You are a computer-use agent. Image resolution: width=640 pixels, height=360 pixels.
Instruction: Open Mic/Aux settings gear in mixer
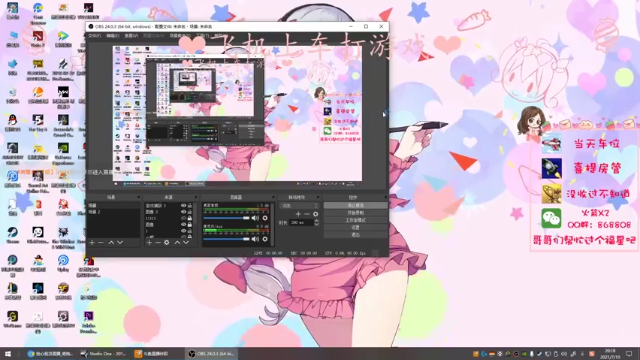tap(265, 239)
